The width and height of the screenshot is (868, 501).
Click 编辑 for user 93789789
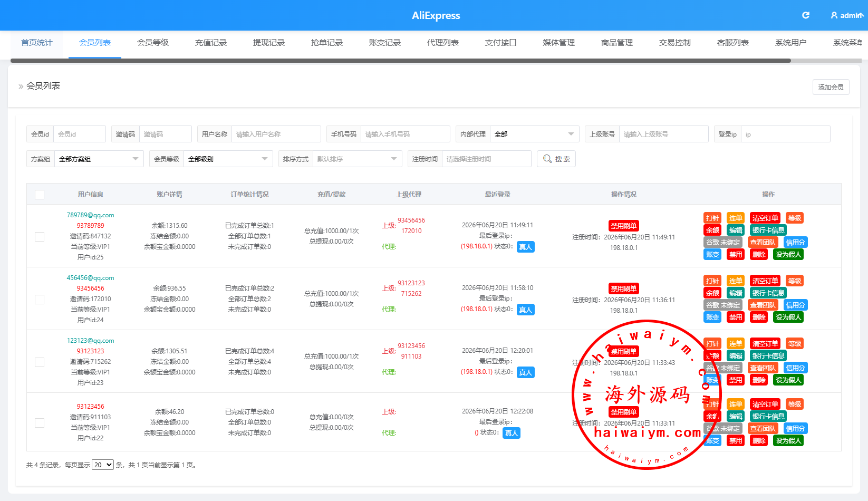click(x=736, y=230)
